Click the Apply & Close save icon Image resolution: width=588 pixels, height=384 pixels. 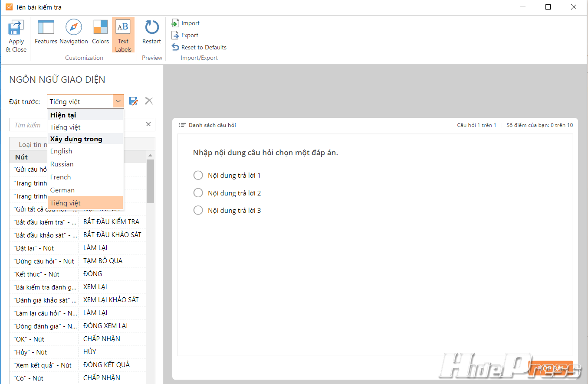[16, 28]
